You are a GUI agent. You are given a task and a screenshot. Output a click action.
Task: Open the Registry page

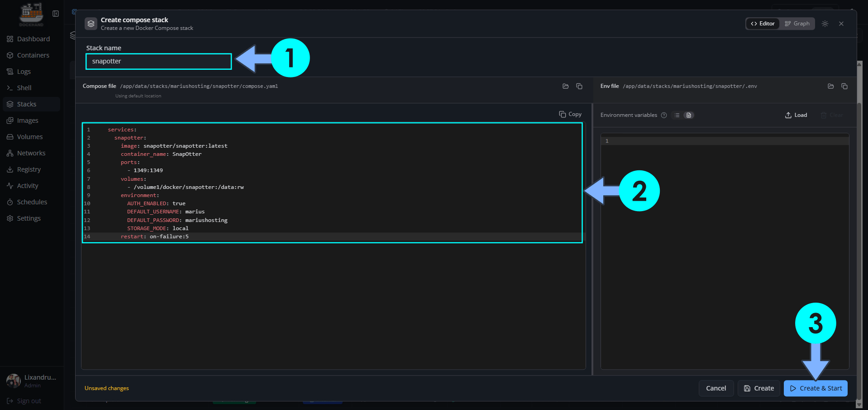click(x=31, y=169)
